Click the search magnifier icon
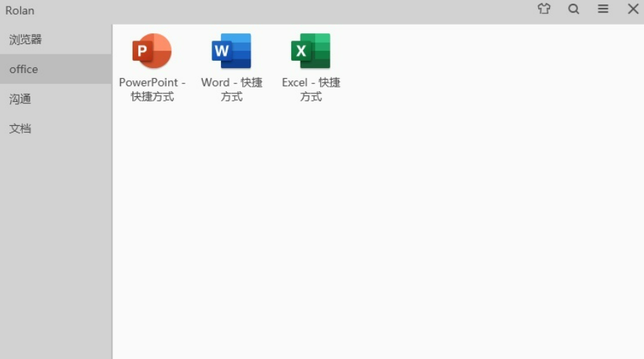This screenshot has width=644, height=359. (573, 9)
